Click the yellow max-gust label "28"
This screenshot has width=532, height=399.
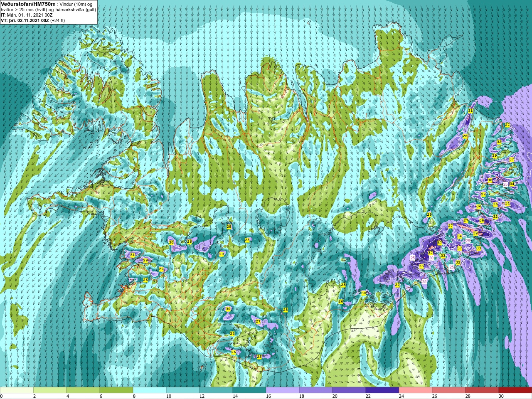pos(229,227)
